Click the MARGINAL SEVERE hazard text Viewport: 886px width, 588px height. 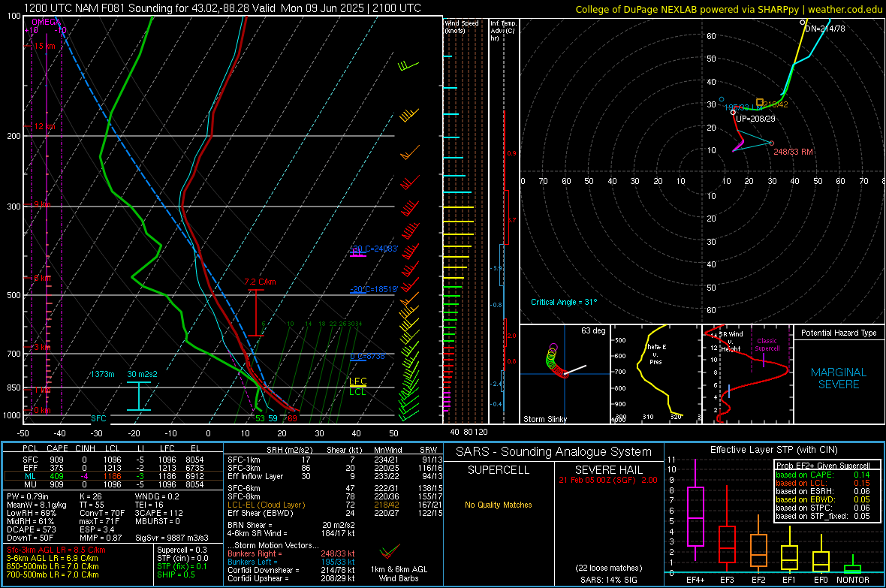839,378
